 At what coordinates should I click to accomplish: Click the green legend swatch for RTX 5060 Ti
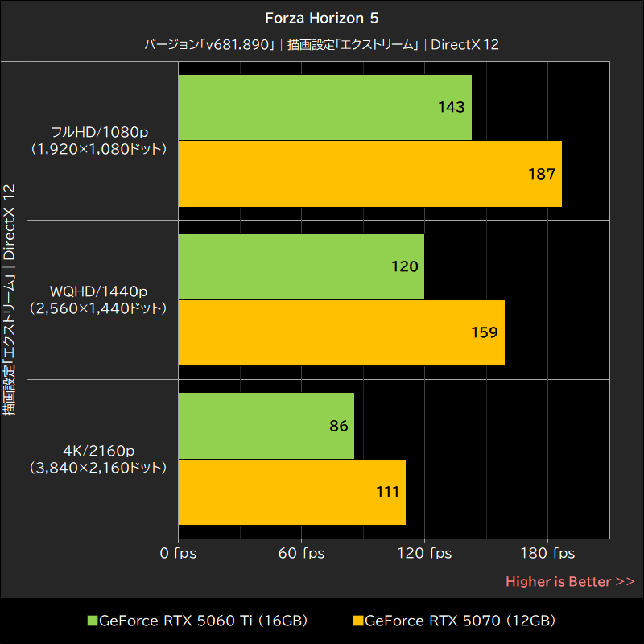pos(93,621)
